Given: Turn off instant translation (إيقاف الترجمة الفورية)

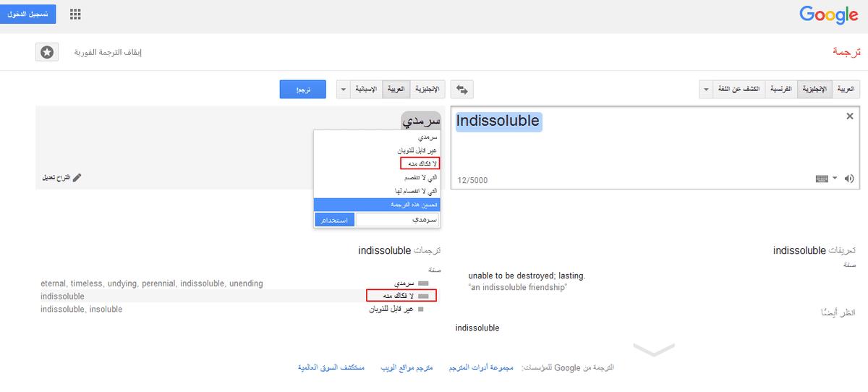Looking at the screenshot, I should coord(108,53).
